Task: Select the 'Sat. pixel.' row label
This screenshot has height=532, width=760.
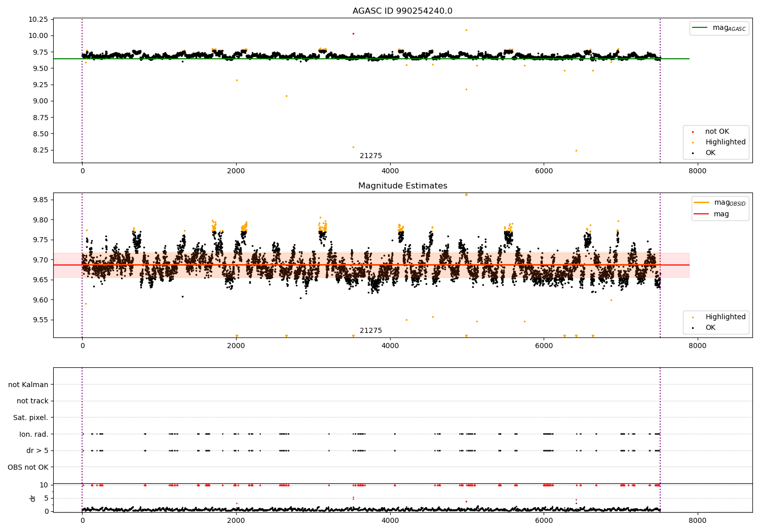Action: click(30, 417)
